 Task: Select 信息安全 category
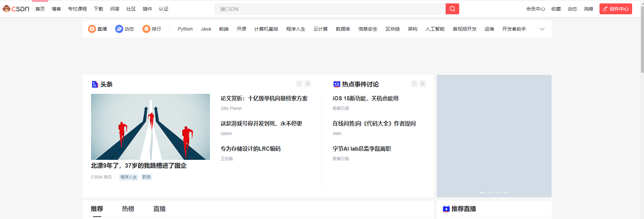coord(368,29)
